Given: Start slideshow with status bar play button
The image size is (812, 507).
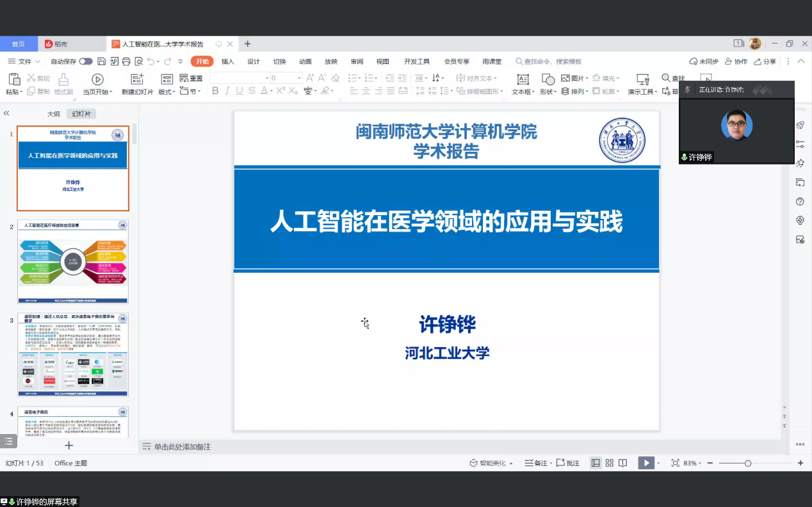Looking at the screenshot, I should click(x=646, y=463).
